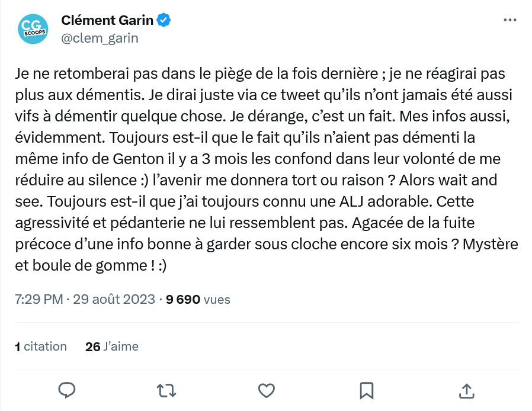Open the share icon options

[466, 390]
